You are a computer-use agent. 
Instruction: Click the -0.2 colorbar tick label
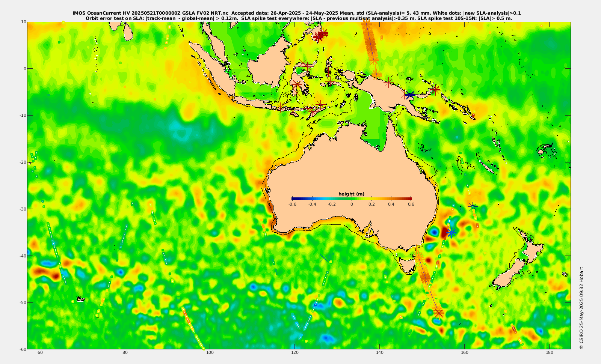coord(332,205)
